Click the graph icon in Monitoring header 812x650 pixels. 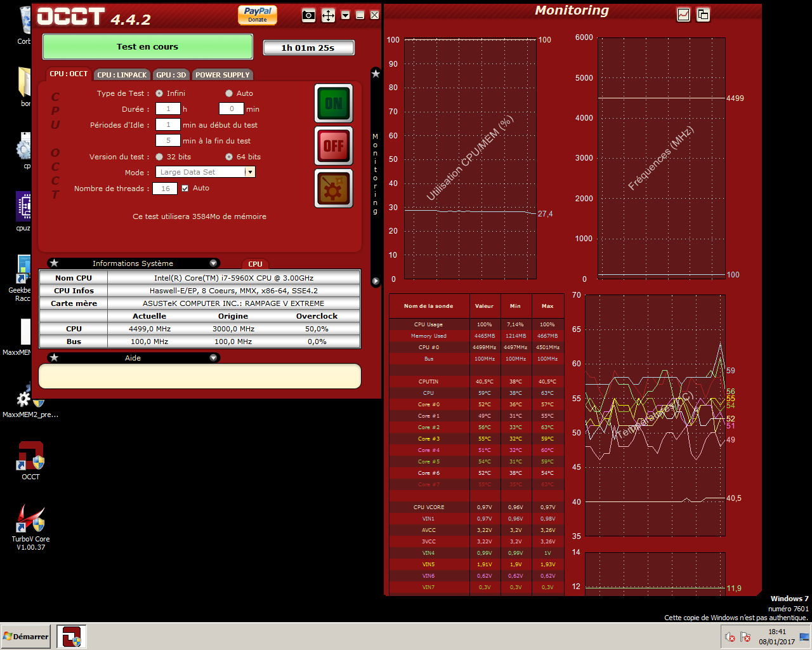point(683,15)
